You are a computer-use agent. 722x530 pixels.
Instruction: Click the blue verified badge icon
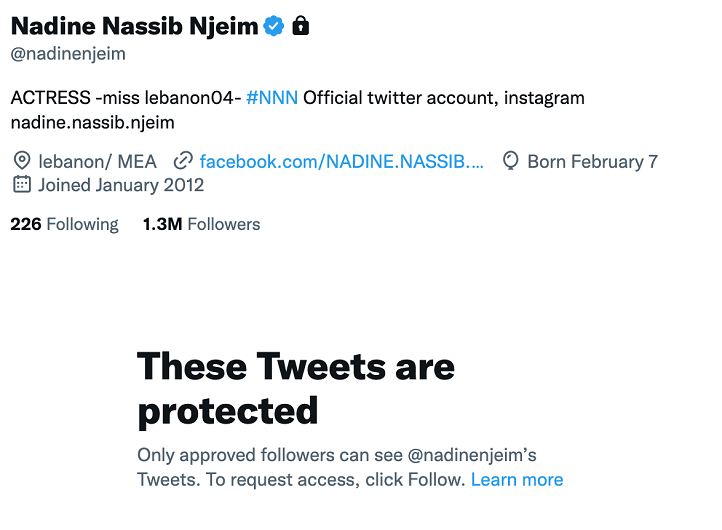(x=274, y=26)
